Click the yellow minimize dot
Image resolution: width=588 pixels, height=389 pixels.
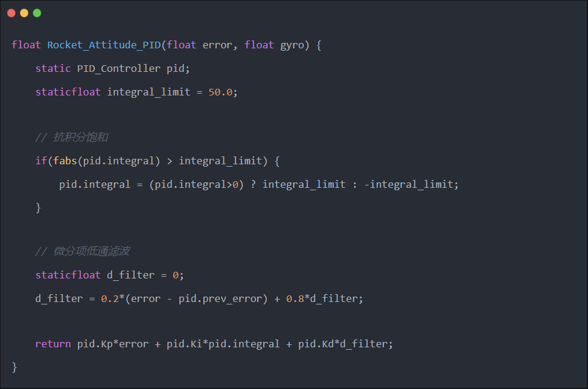point(24,13)
